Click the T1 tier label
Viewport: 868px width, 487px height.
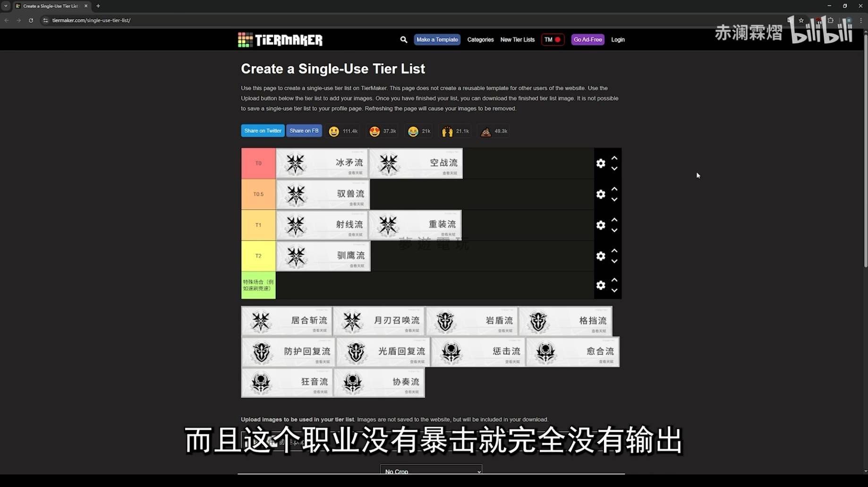click(258, 225)
